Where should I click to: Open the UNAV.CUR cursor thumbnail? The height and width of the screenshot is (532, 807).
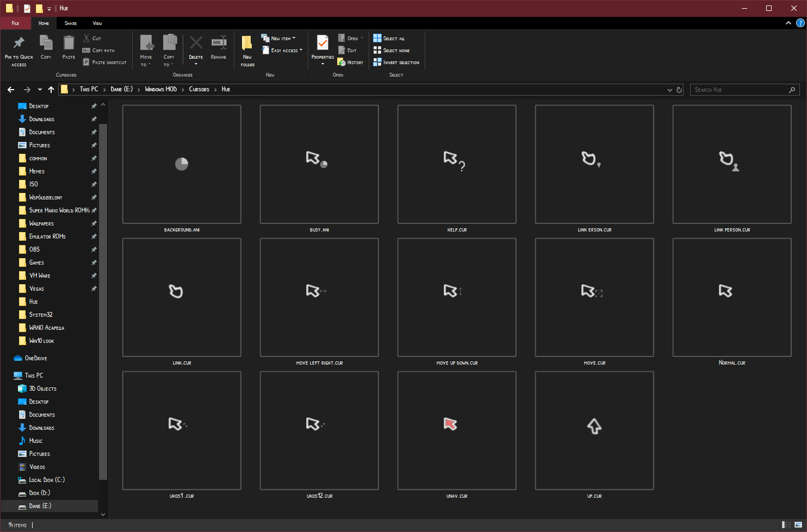[456, 430]
